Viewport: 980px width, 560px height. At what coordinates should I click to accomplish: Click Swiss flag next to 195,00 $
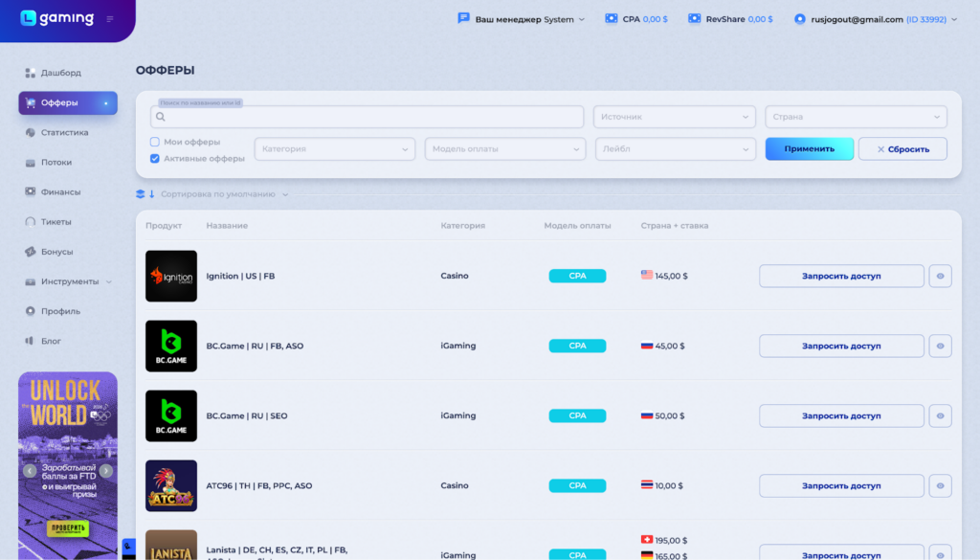[x=647, y=539]
